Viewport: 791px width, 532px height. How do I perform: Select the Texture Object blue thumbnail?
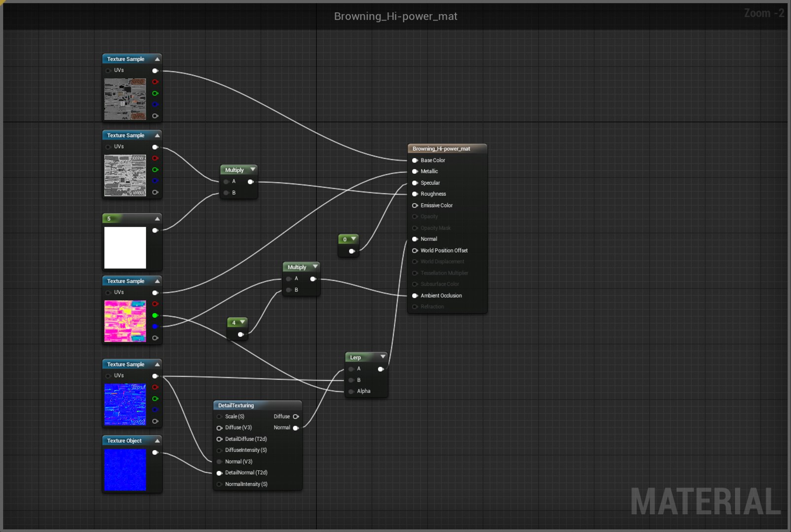[x=125, y=469]
